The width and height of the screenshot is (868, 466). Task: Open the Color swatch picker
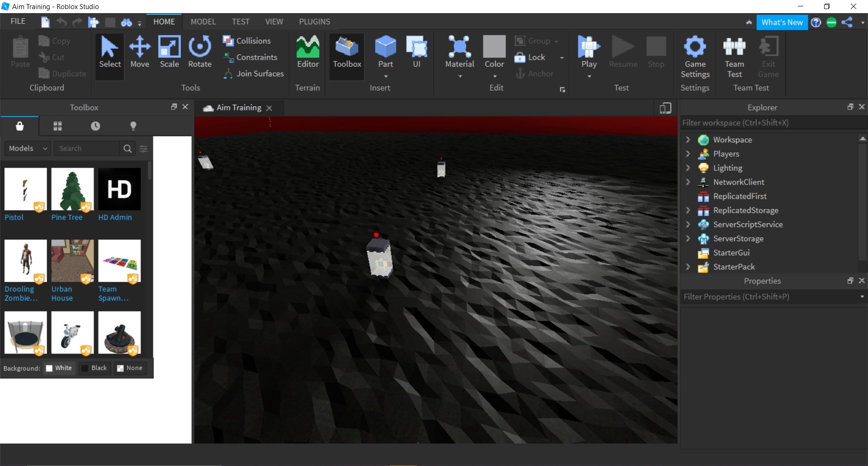click(494, 52)
